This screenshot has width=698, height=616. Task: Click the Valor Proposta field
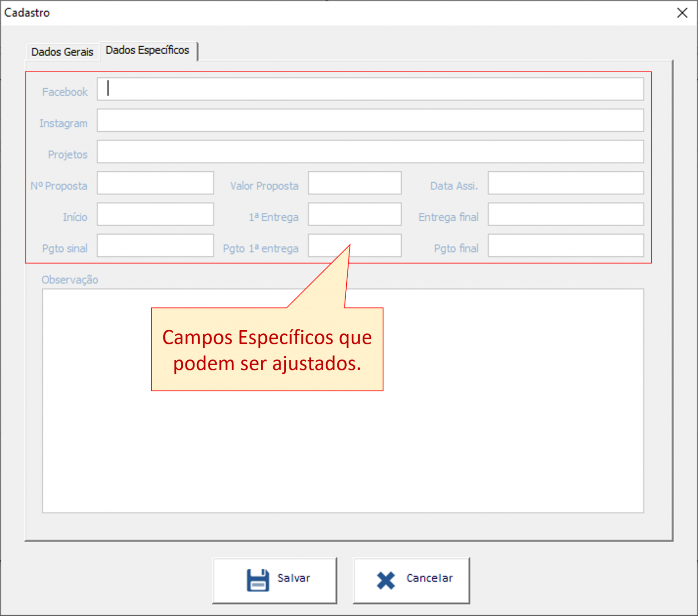(x=354, y=183)
